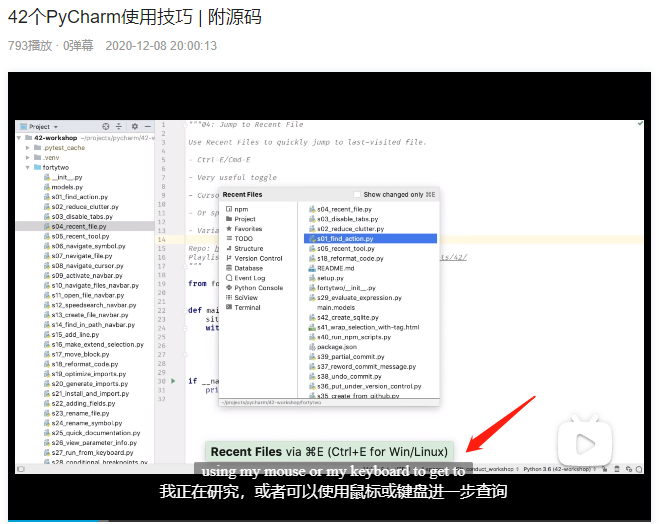
Task: Open s03_disable_tabs.py from Recent Files popup
Action: point(343,219)
